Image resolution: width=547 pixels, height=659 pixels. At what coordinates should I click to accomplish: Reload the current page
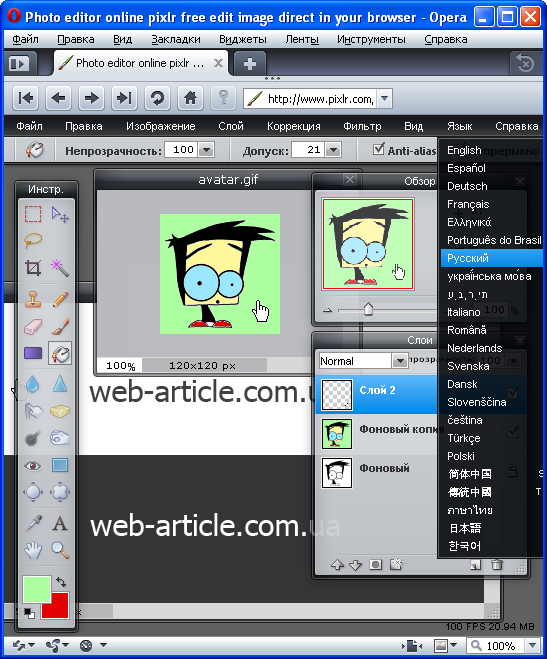157,98
